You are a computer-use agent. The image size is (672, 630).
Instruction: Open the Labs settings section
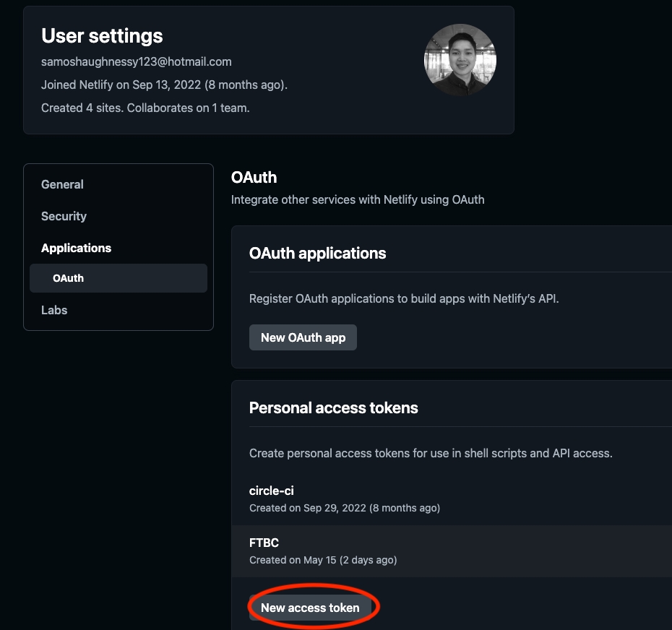coord(54,310)
